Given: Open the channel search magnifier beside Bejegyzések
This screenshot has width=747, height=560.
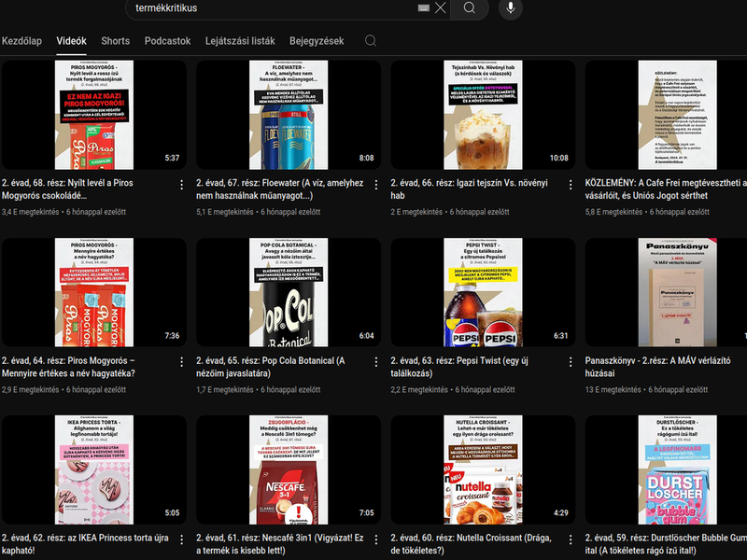Looking at the screenshot, I should [370, 41].
